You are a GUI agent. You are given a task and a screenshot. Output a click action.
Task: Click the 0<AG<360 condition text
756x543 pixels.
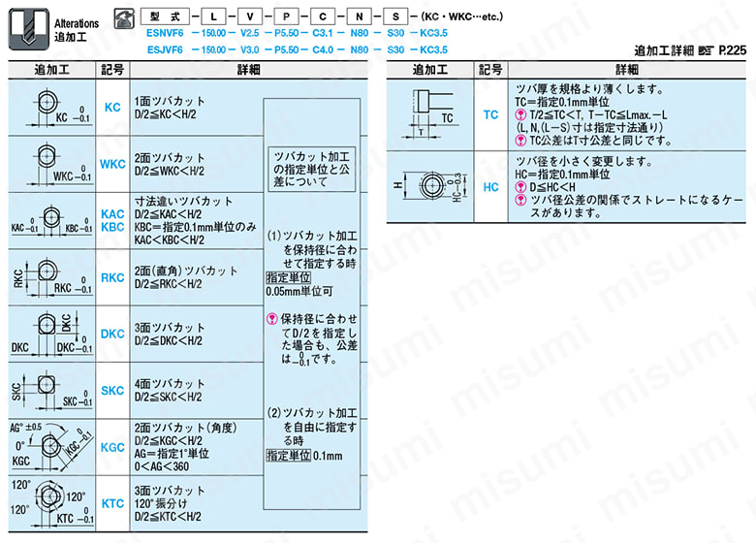[162, 466]
